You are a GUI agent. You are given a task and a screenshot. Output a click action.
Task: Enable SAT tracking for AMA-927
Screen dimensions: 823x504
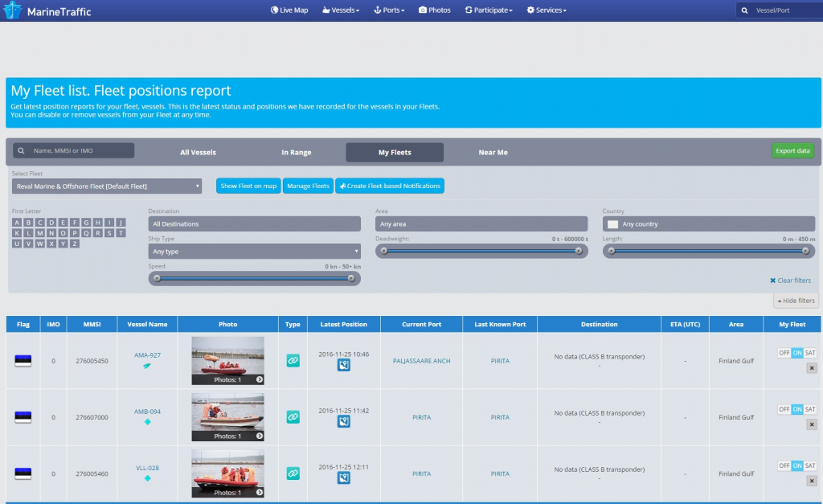810,353
